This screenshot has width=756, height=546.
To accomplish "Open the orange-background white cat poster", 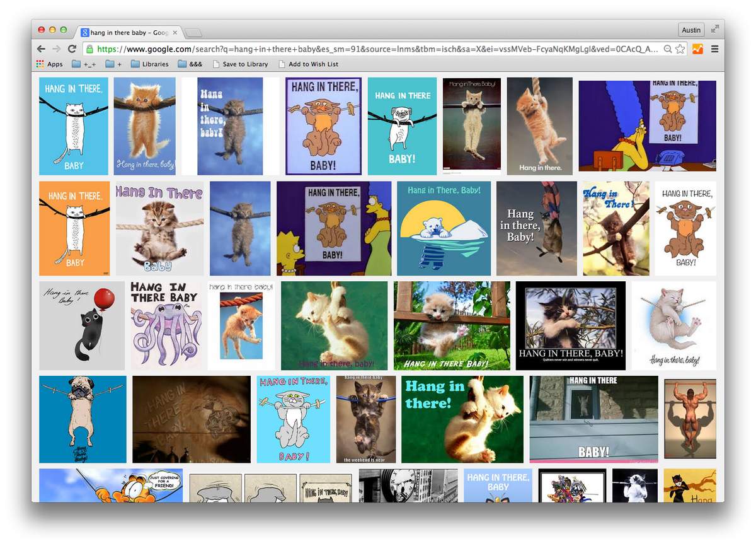I will click(74, 228).
